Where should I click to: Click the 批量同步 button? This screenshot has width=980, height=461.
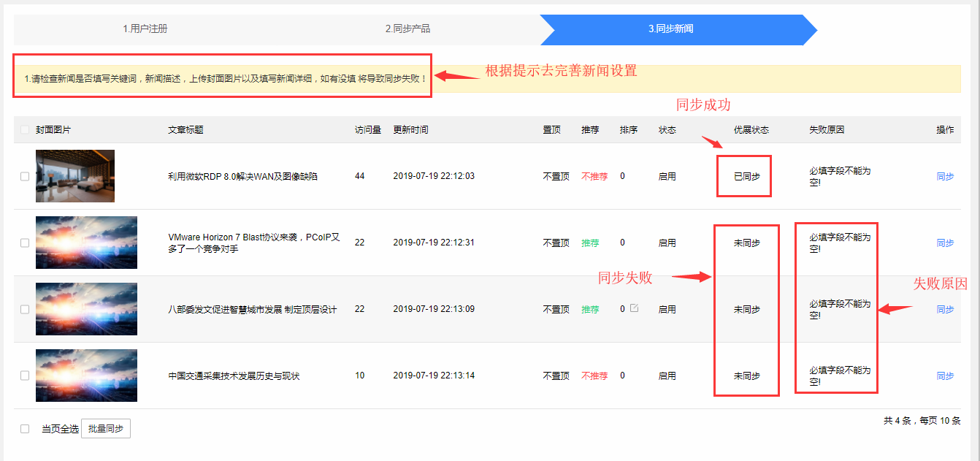click(x=106, y=429)
